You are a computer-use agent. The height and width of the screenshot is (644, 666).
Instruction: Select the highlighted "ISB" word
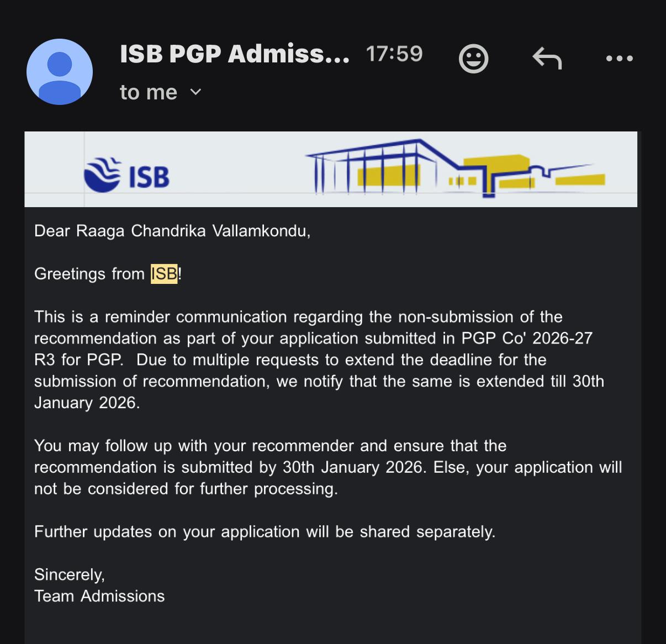point(164,274)
